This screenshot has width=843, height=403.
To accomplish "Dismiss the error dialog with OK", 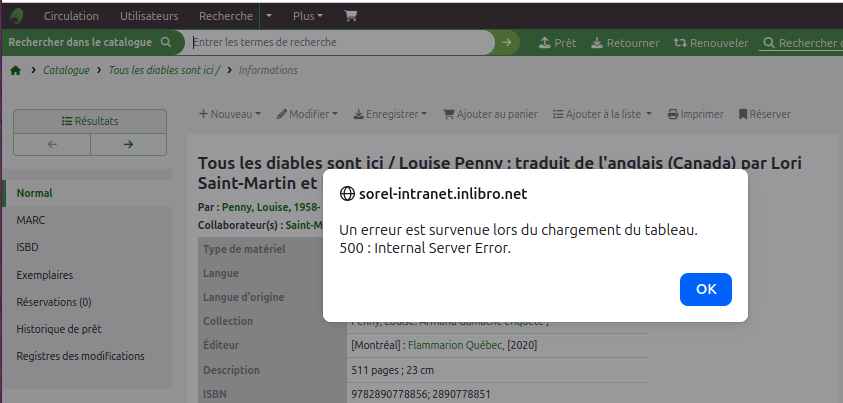I will pos(705,289).
